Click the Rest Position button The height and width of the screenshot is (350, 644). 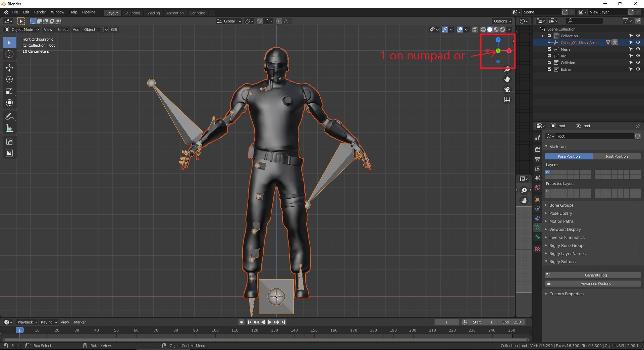pos(616,156)
